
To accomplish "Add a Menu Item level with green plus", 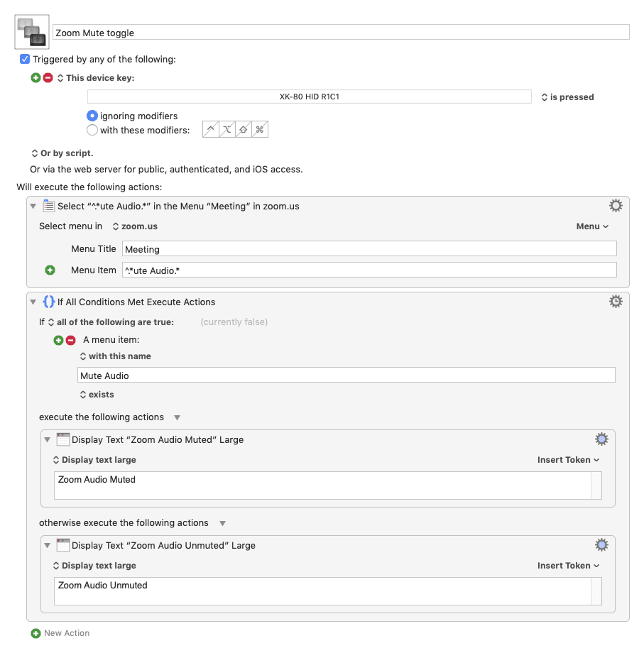I will (50, 270).
